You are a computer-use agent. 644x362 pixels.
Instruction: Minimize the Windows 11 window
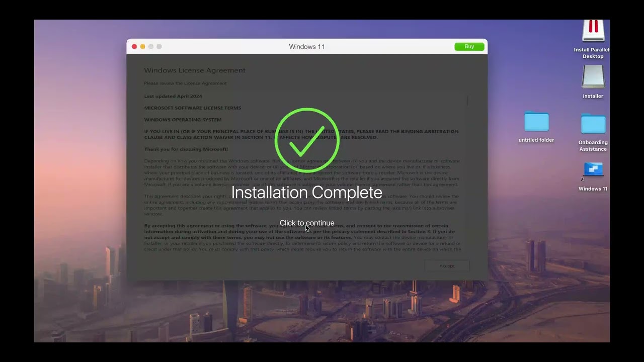(x=142, y=46)
